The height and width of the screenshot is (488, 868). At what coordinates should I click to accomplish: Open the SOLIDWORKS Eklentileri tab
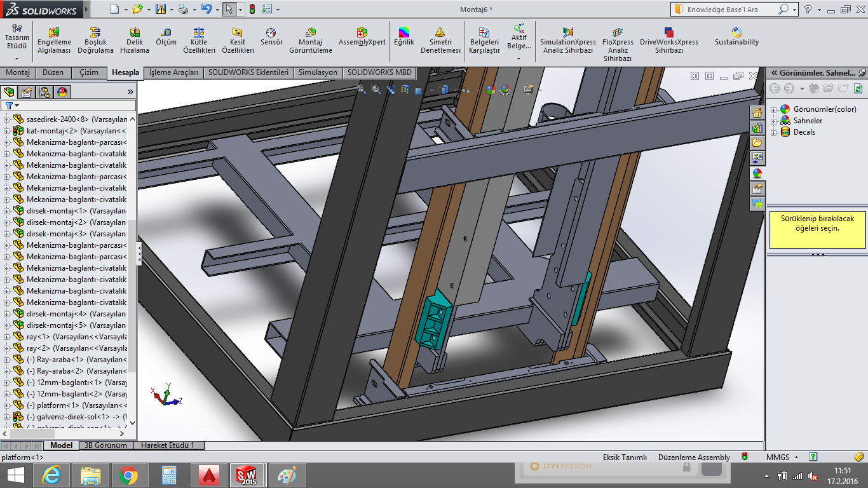[x=248, y=72]
